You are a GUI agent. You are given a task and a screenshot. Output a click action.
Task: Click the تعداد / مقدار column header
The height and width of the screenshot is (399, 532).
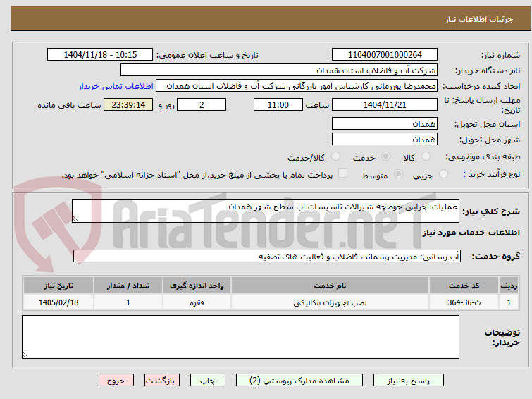pos(128,286)
